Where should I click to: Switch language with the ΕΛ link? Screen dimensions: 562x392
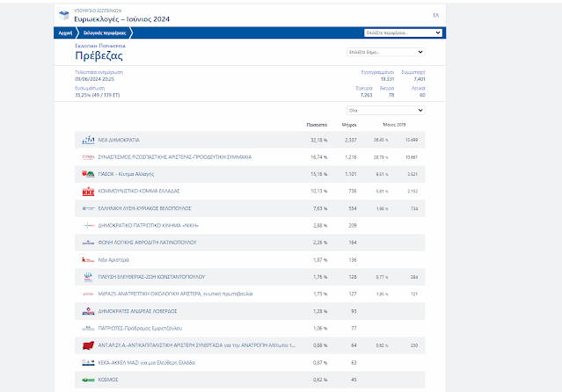436,15
